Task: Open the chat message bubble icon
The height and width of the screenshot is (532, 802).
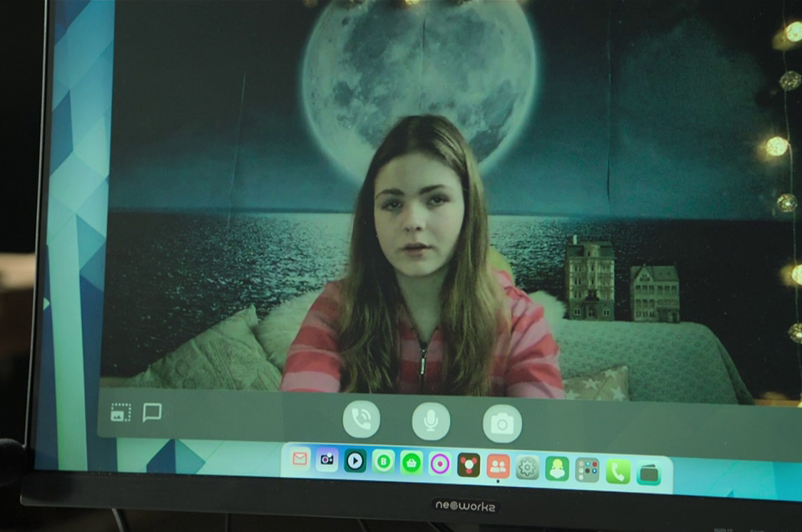Action: point(152,412)
